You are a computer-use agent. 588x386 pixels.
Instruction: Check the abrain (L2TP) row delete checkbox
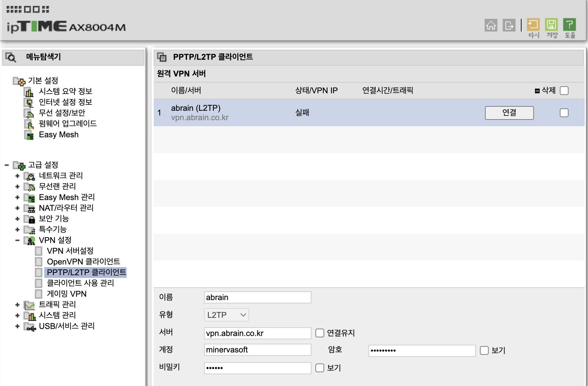pyautogui.click(x=564, y=113)
